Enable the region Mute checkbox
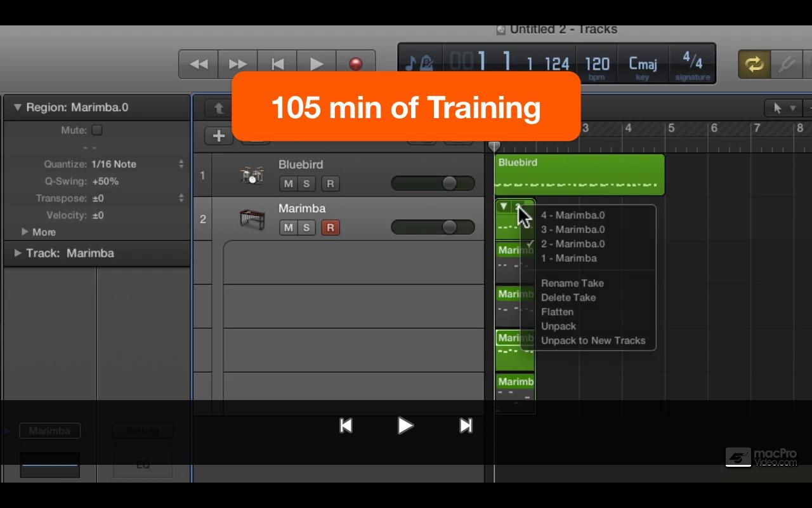 tap(97, 130)
